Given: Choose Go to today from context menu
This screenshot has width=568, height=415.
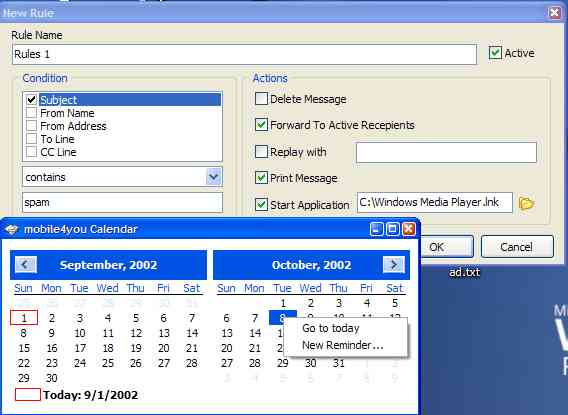Looking at the screenshot, I should [x=331, y=328].
